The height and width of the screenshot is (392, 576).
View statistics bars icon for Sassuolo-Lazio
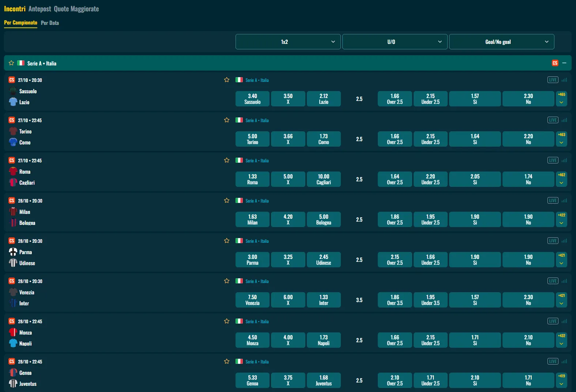pyautogui.click(x=564, y=80)
